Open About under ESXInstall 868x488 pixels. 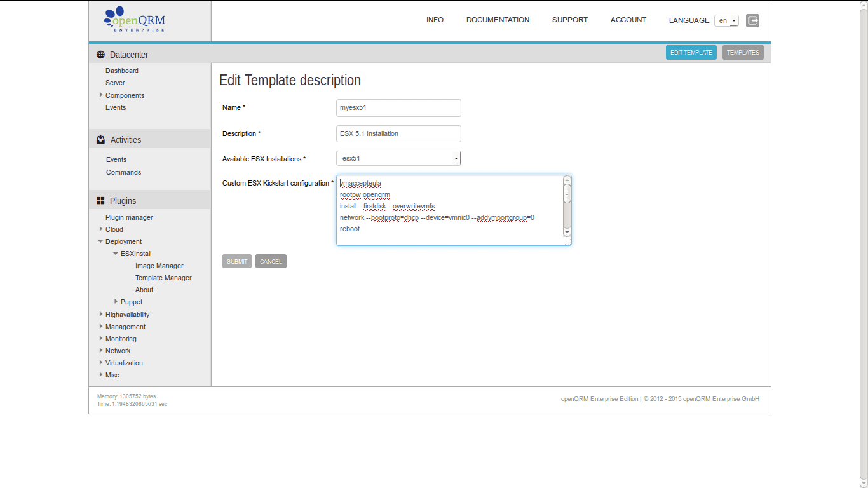[x=144, y=290]
